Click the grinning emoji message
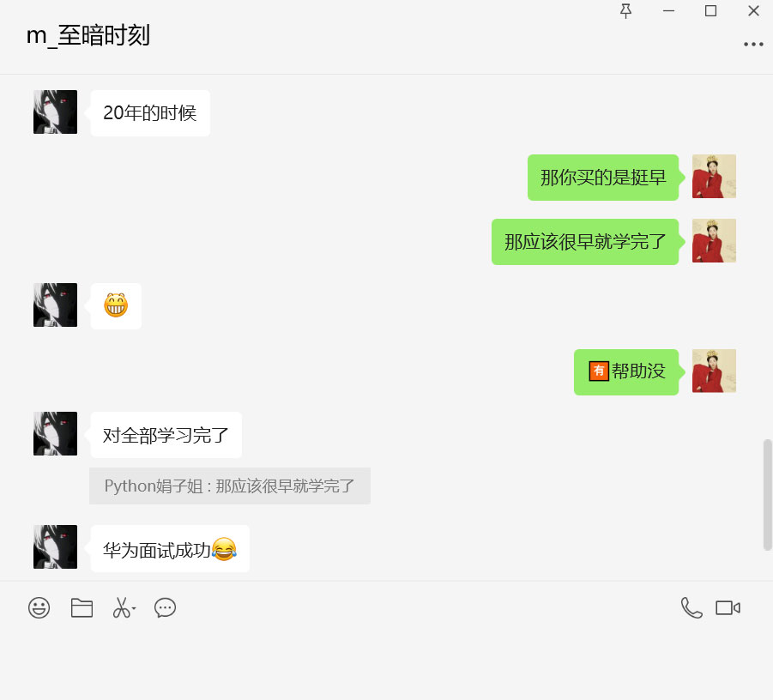This screenshot has width=773, height=700. (116, 305)
